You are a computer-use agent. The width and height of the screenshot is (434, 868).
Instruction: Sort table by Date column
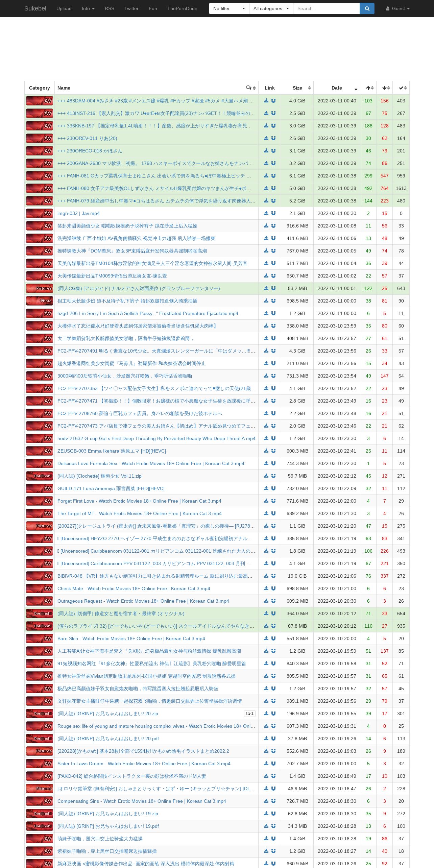pos(337,88)
